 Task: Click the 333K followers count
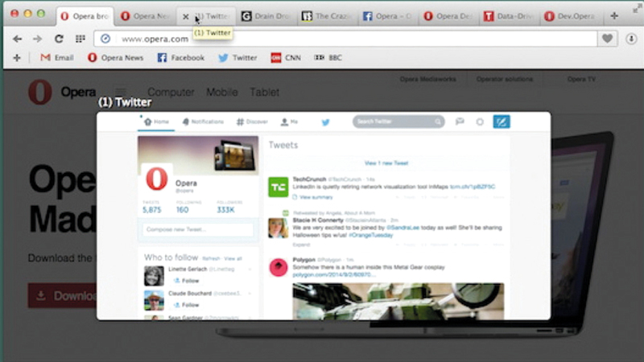(x=226, y=210)
